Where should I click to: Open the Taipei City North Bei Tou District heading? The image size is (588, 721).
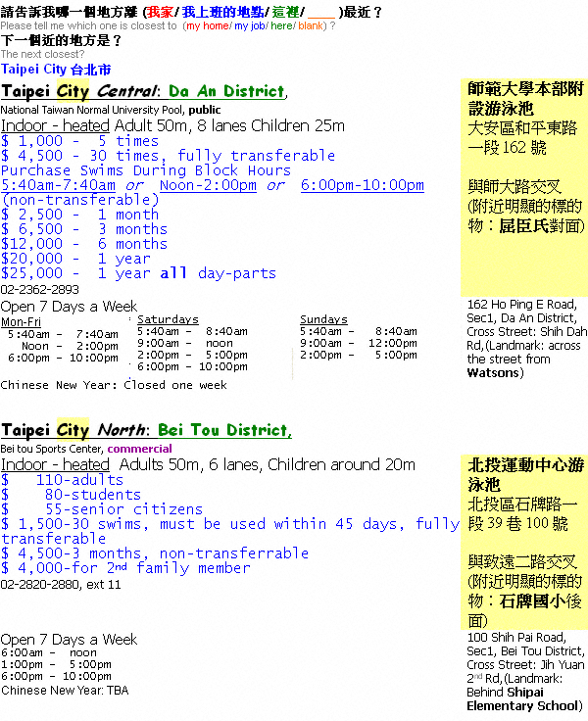coord(145,430)
